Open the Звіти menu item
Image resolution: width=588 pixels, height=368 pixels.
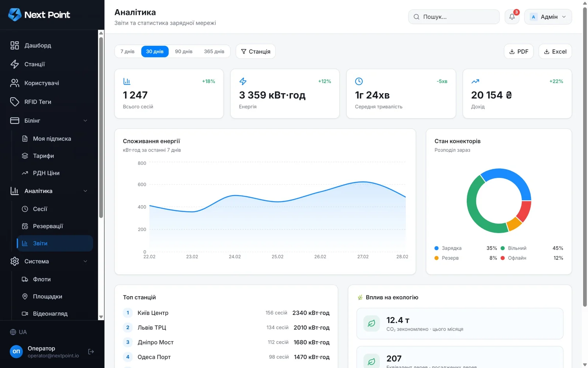[55, 243]
